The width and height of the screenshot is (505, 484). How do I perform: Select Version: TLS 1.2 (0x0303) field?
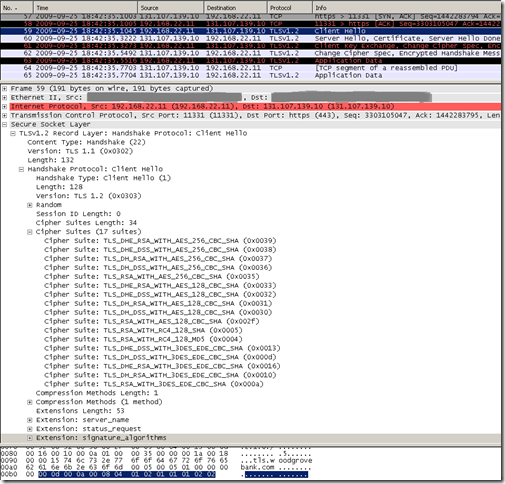(x=89, y=196)
